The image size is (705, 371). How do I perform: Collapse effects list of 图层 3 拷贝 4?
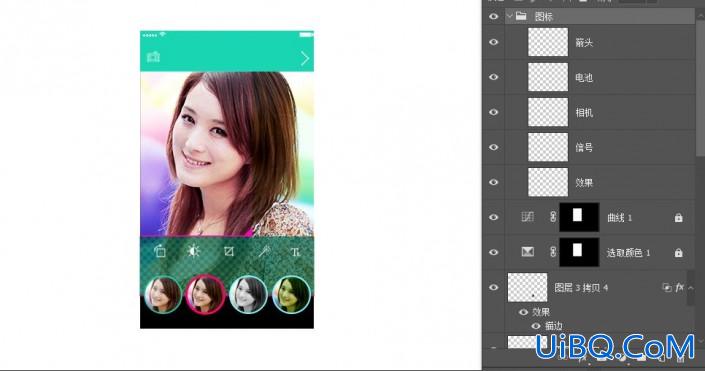click(x=690, y=288)
